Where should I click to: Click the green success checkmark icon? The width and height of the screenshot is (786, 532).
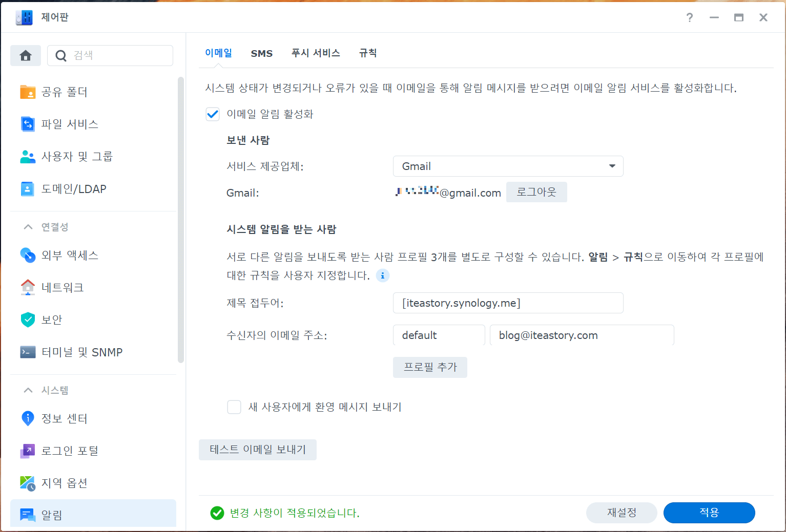pyautogui.click(x=217, y=513)
